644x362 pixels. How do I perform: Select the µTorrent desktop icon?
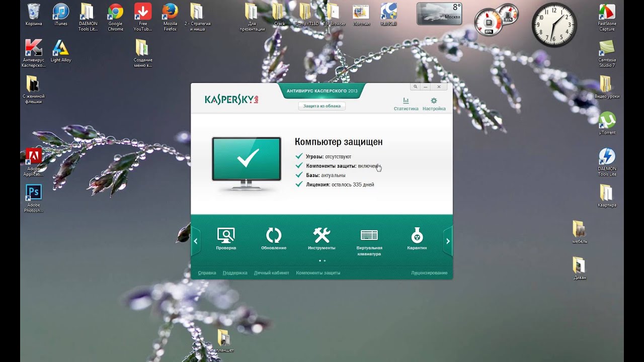[x=607, y=124]
